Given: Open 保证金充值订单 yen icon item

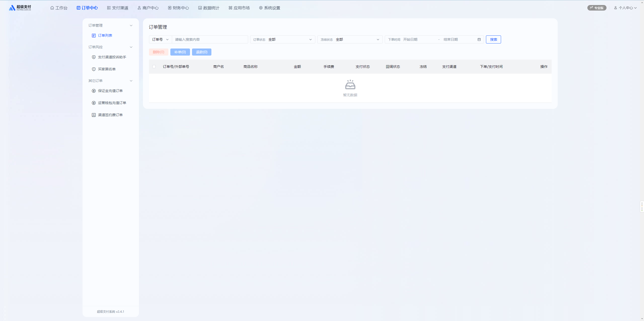Looking at the screenshot, I should 94,91.
